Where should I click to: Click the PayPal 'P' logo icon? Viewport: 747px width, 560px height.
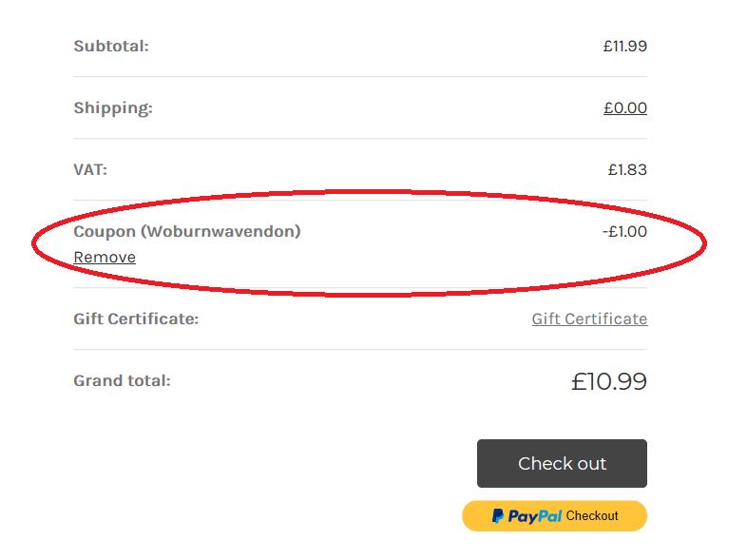(497, 515)
